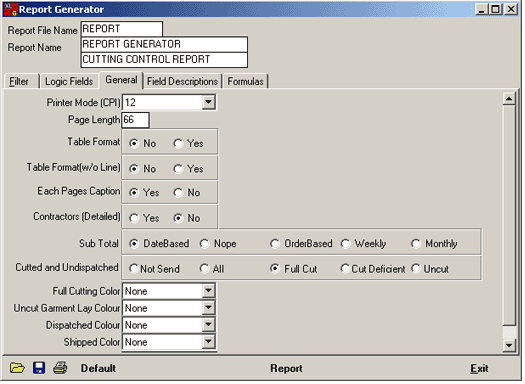
Task: Click the Page Length input field
Action: [x=135, y=120]
